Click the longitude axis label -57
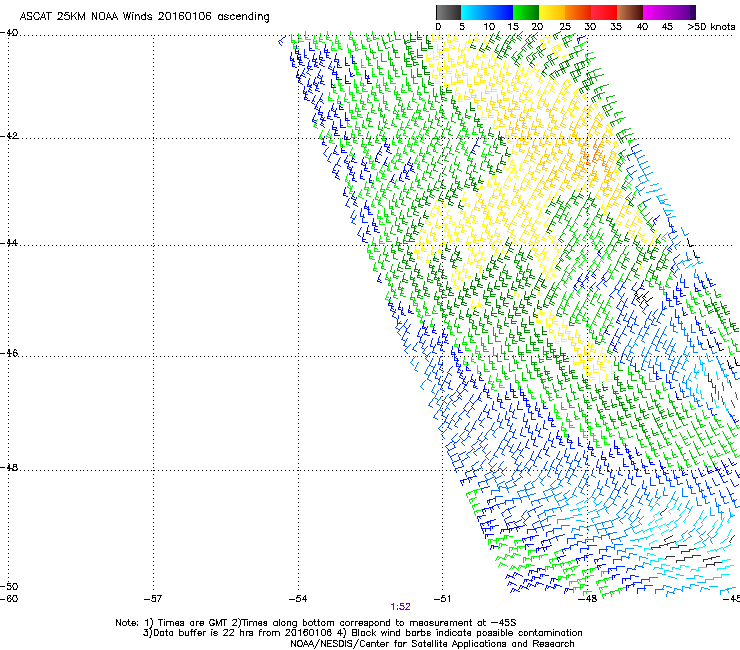Image resolution: width=740 pixels, height=650 pixels. [x=153, y=599]
